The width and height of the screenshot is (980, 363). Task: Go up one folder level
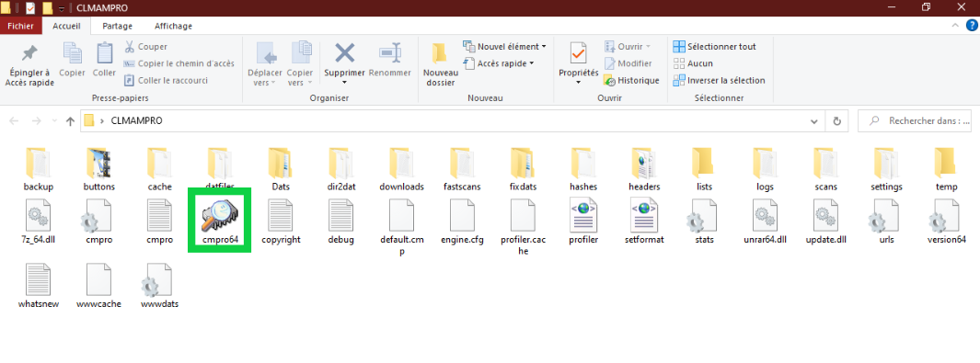pyautogui.click(x=71, y=121)
